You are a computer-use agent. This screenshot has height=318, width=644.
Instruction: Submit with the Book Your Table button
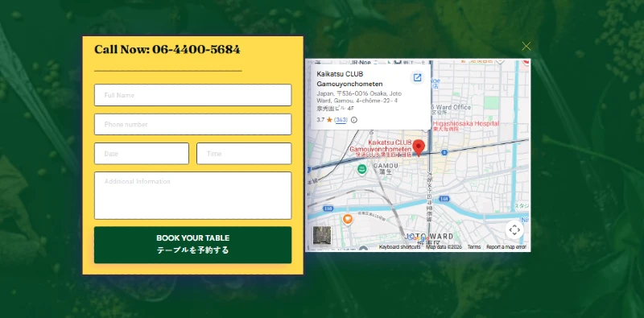click(x=192, y=245)
